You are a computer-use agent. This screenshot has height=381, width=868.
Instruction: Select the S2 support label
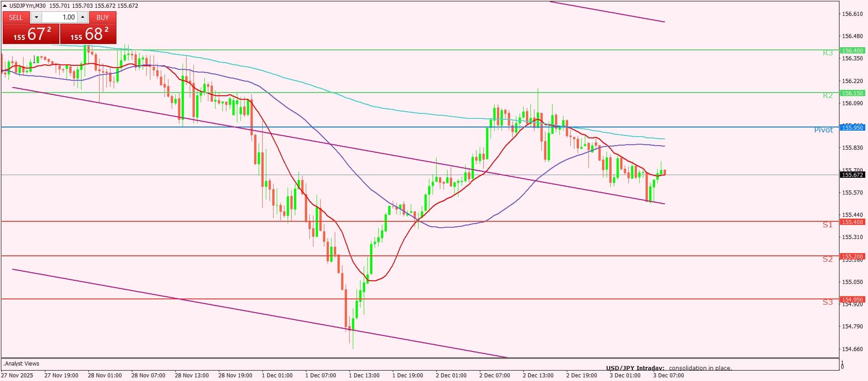point(828,259)
